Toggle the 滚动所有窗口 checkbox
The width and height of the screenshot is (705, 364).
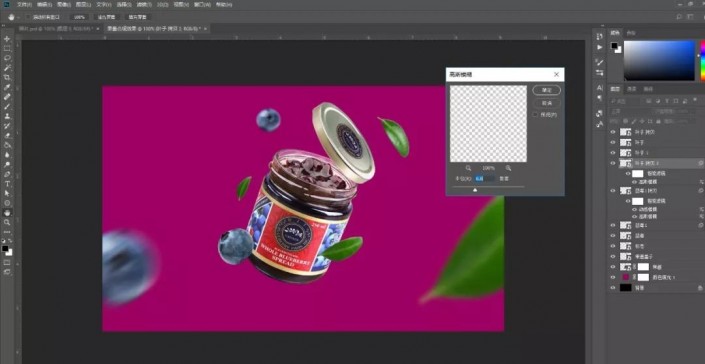click(x=28, y=17)
